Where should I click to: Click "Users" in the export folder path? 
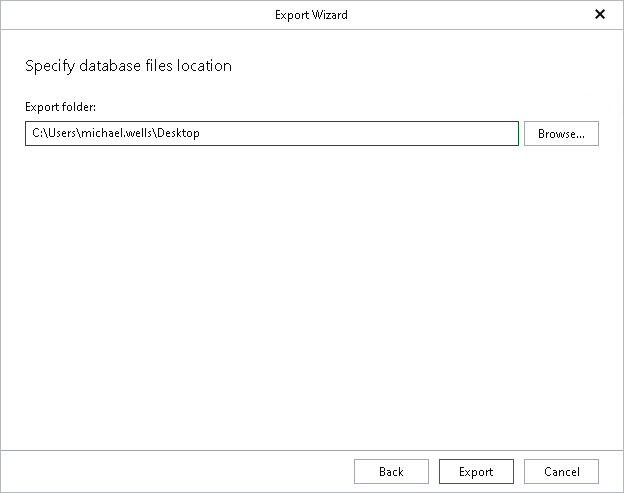pyautogui.click(x=60, y=134)
